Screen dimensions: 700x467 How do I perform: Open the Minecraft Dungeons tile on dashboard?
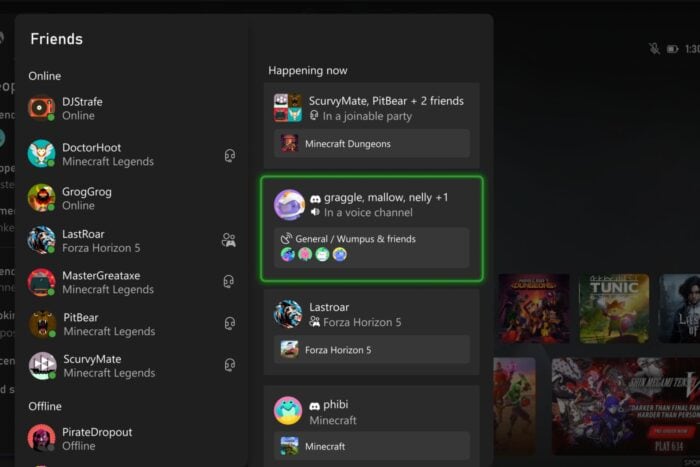tap(533, 309)
